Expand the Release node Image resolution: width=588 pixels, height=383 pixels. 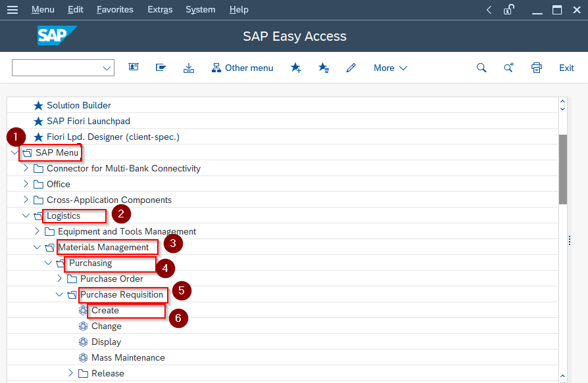point(70,372)
